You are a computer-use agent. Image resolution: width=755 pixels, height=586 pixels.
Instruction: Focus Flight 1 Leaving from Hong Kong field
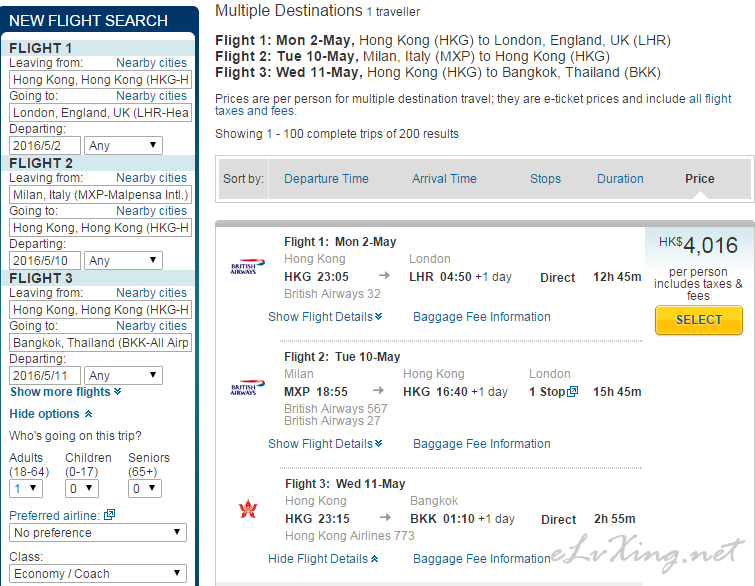point(100,79)
